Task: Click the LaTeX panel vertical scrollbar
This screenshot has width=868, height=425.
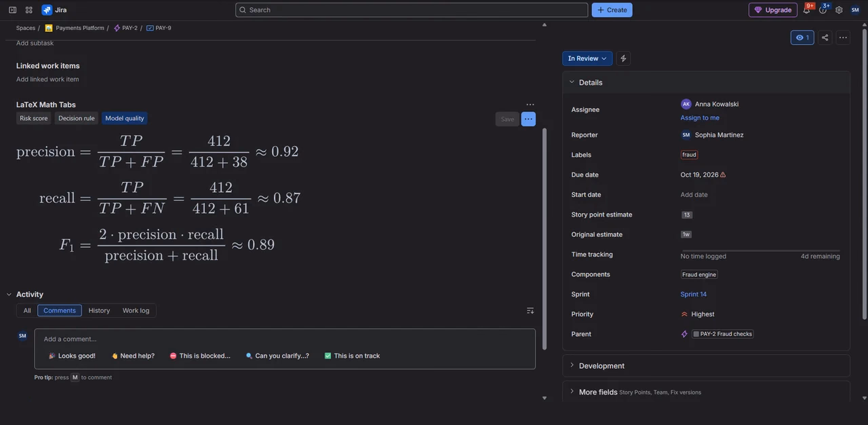Action: (x=544, y=238)
